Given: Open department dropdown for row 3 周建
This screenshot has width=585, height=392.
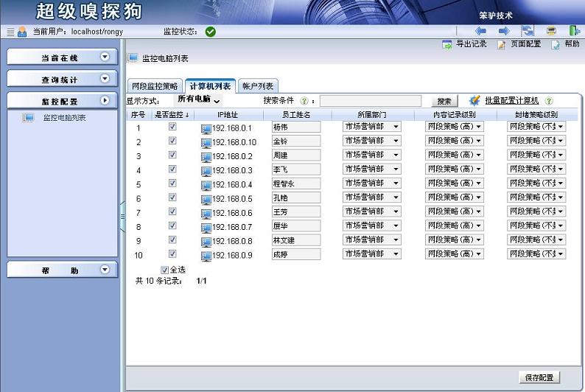Looking at the screenshot, I should (x=371, y=155).
